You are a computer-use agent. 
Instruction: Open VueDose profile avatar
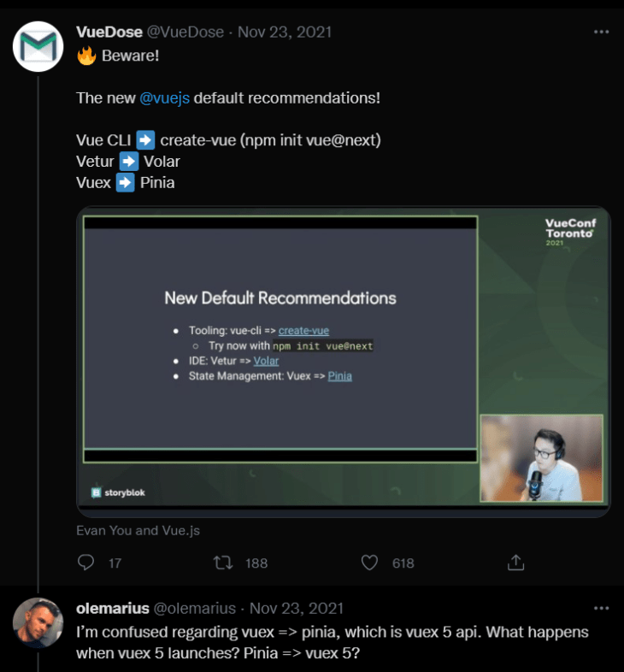38,47
